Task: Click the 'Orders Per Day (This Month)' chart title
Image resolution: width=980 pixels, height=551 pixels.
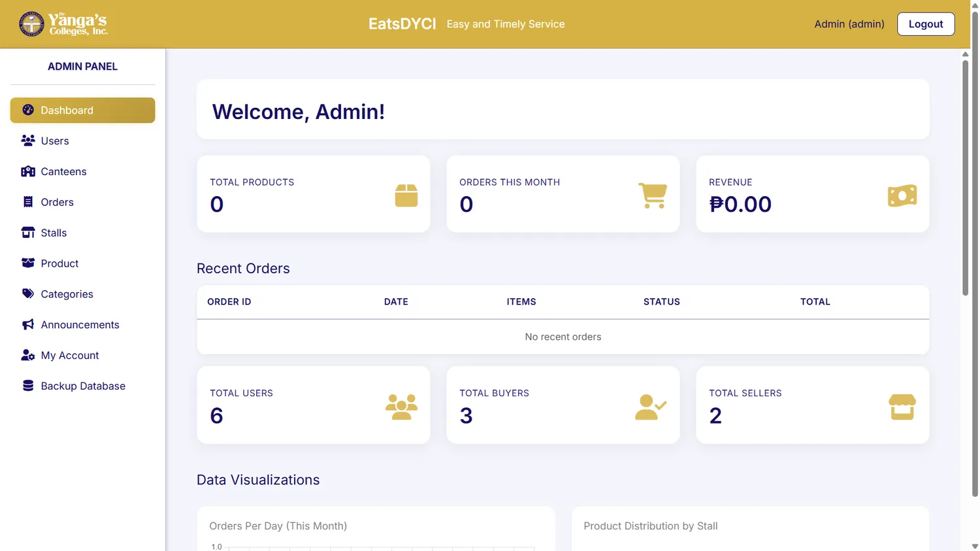Action: click(x=278, y=526)
